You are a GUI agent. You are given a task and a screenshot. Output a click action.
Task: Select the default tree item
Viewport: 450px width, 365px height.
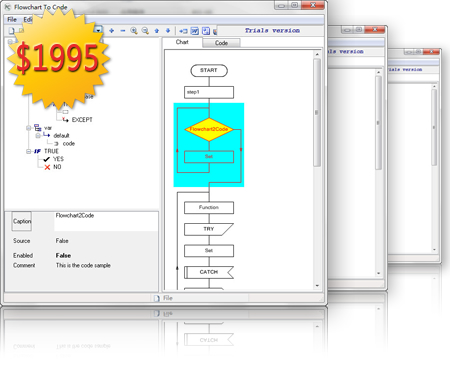[61, 136]
